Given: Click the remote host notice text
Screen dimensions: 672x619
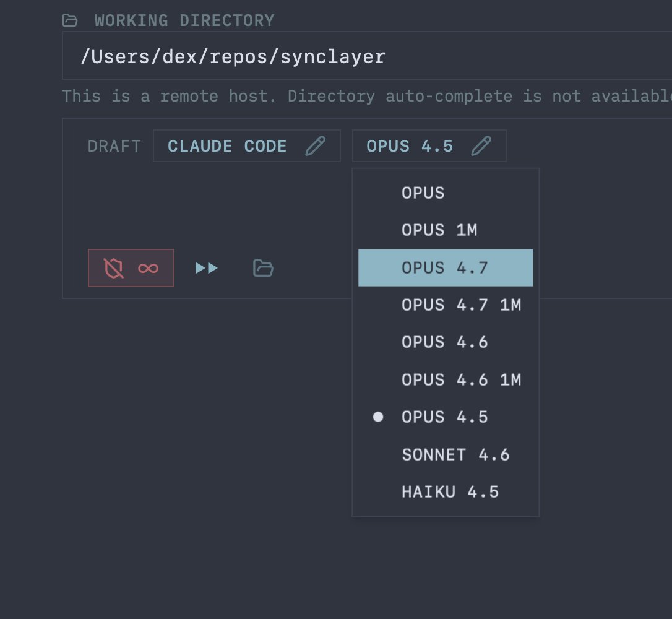Looking at the screenshot, I should click(367, 96).
